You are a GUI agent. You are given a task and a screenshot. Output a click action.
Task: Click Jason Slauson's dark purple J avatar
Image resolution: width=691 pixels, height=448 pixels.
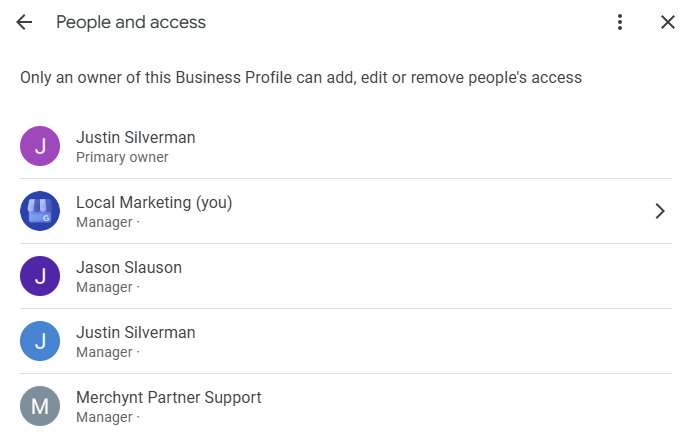coord(40,276)
